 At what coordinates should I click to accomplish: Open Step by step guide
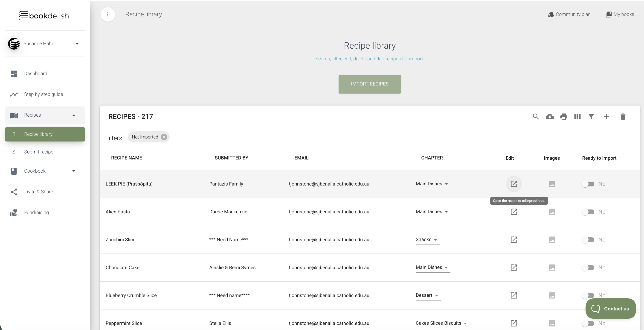pos(45,94)
